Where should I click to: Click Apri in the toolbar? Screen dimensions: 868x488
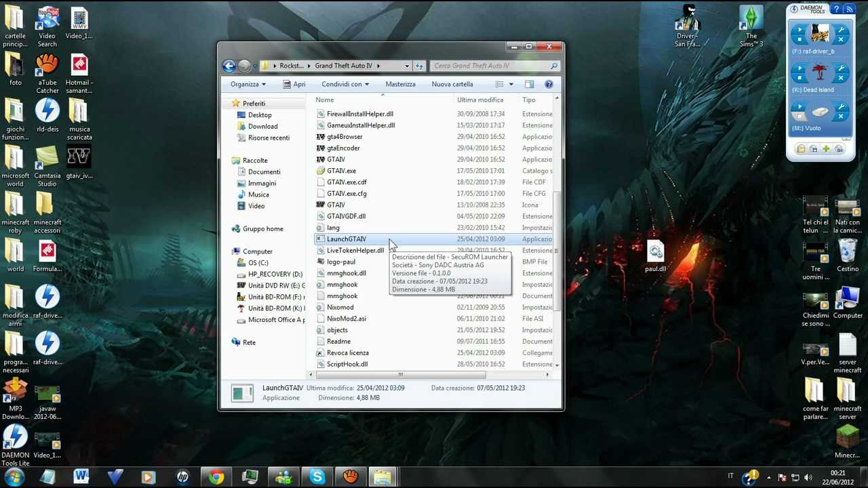pyautogui.click(x=294, y=84)
